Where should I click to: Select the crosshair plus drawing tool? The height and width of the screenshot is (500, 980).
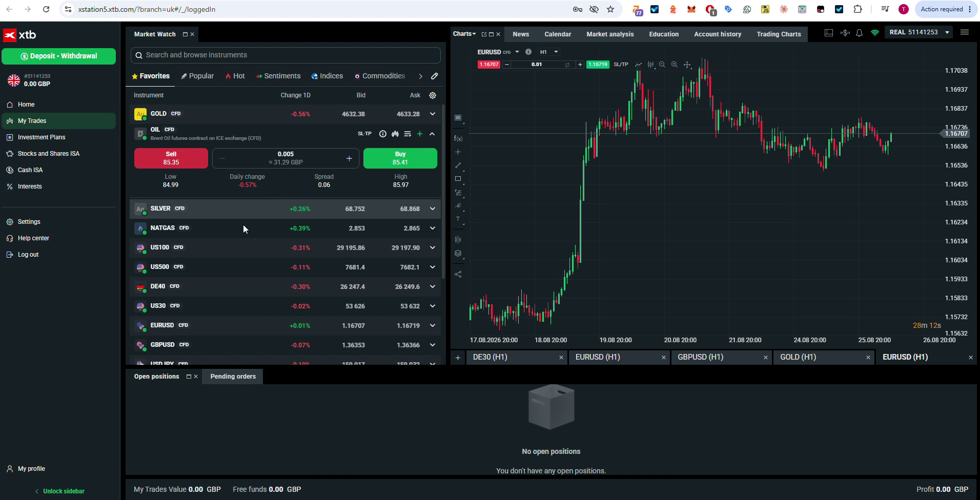coord(458,152)
